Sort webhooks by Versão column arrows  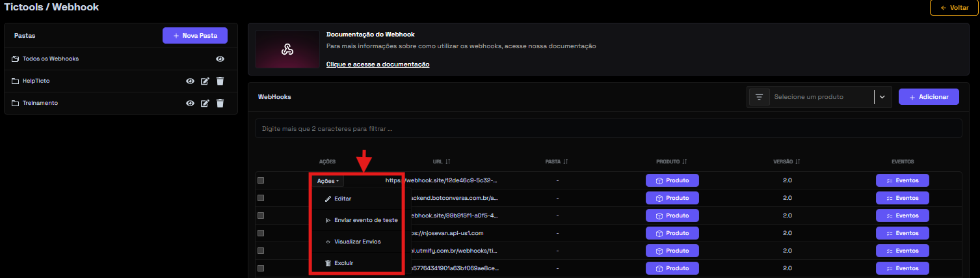point(797,161)
